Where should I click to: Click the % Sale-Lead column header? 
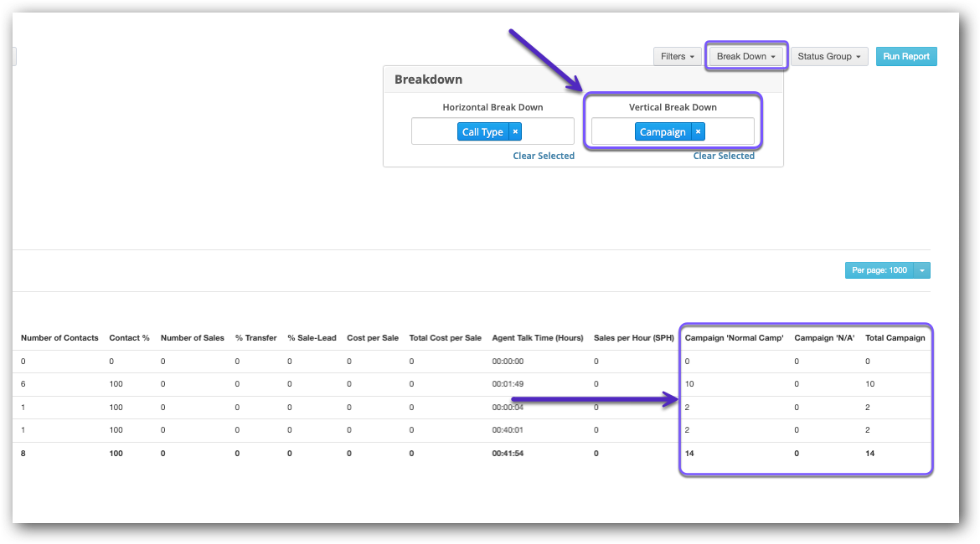point(312,338)
